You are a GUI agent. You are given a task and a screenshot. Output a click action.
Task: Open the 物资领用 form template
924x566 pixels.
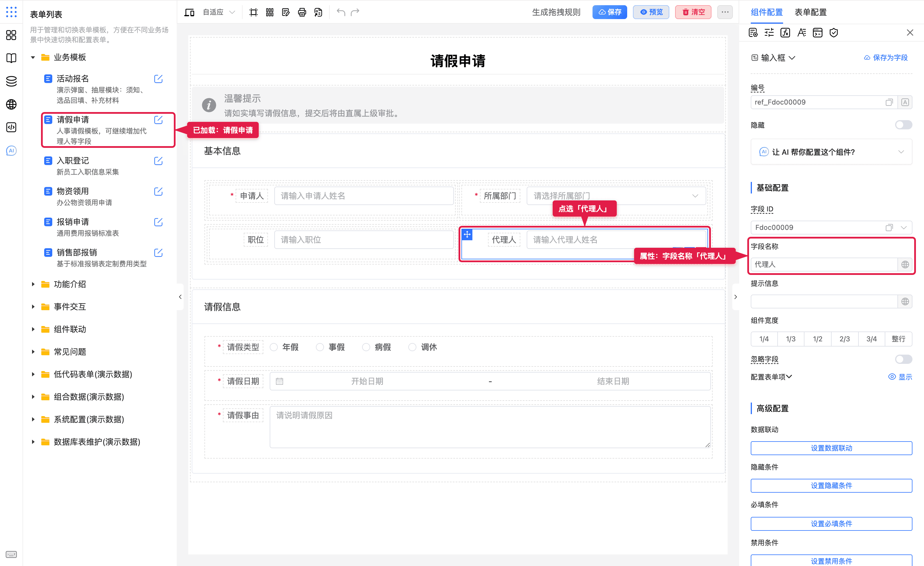(x=73, y=191)
